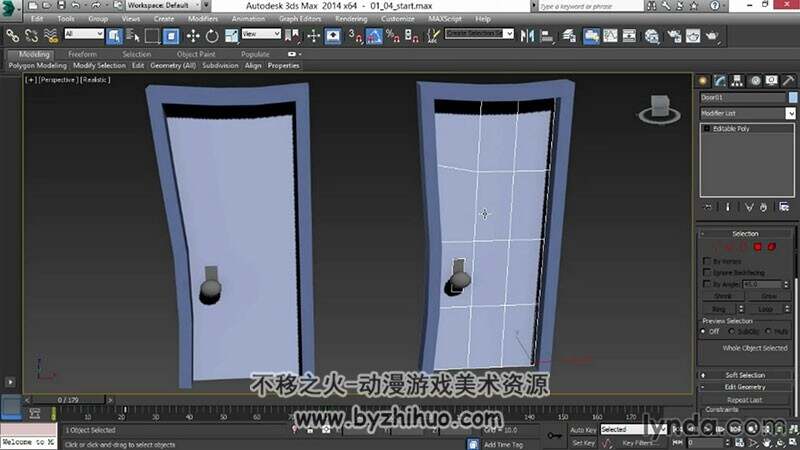Toggle 3D Snaps
The width and height of the screenshot is (800, 450).
(355, 36)
